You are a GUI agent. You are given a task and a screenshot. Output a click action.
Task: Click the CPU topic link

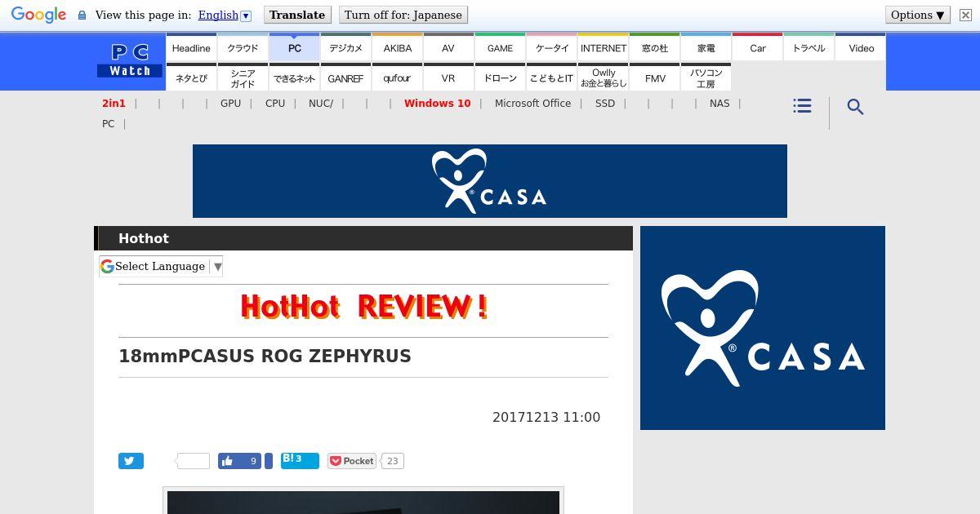tap(275, 104)
